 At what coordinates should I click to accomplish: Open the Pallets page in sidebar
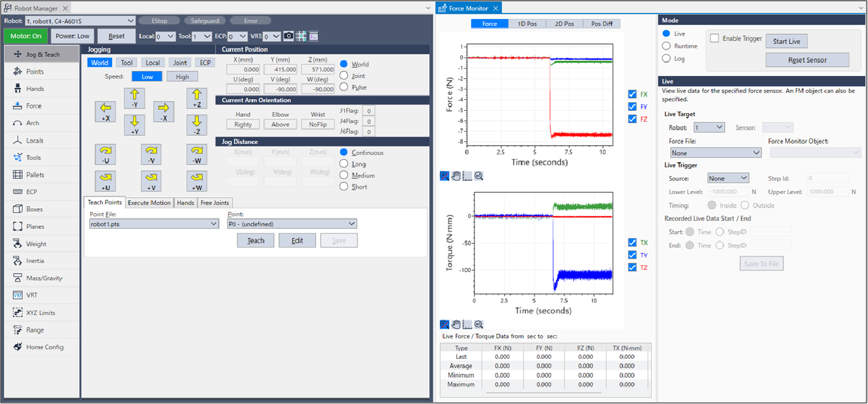[35, 175]
